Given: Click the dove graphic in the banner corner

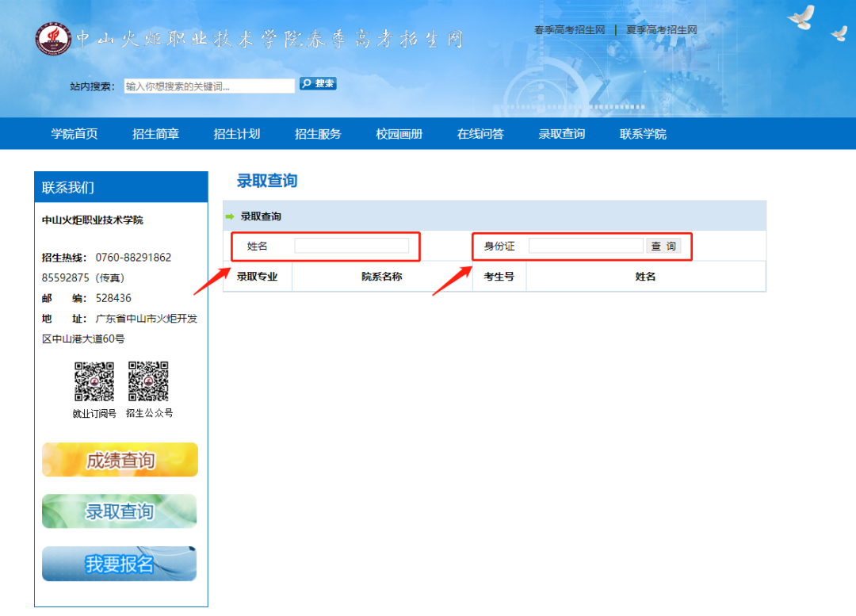Looking at the screenshot, I should point(801,17).
